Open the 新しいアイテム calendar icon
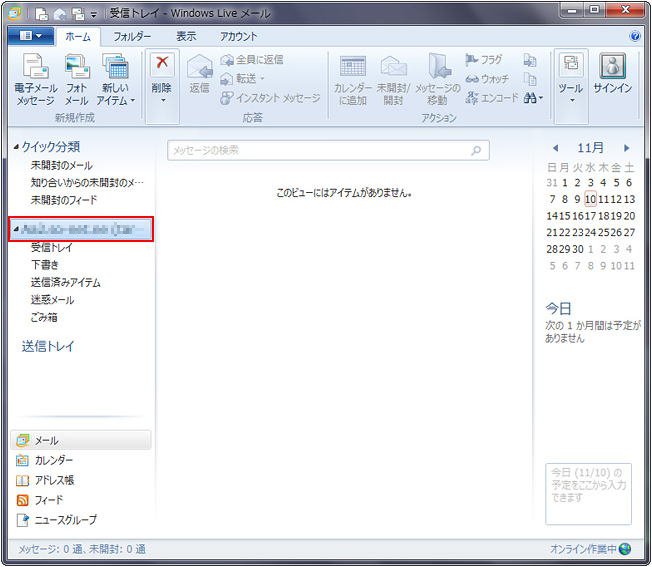This screenshot has width=652, height=567. click(x=116, y=67)
